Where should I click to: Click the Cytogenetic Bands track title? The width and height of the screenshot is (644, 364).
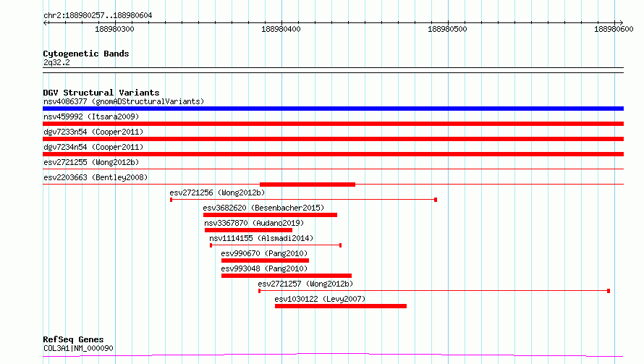tap(86, 54)
